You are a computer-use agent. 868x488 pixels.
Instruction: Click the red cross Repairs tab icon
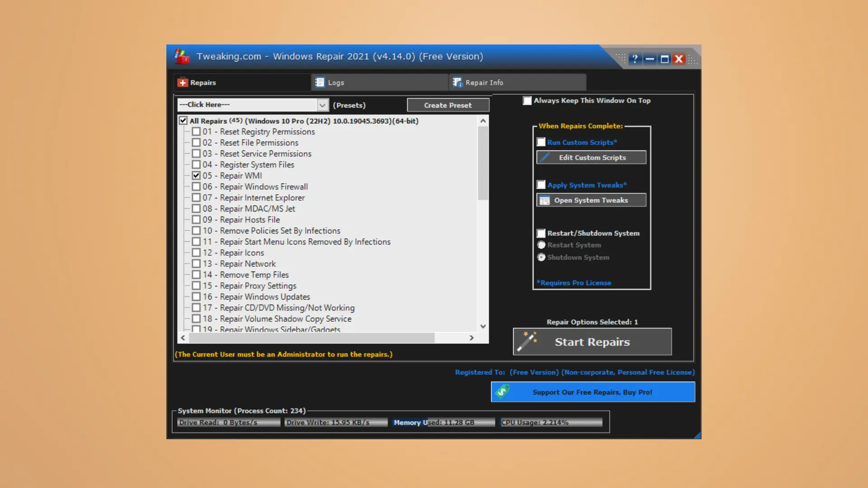(x=183, y=83)
